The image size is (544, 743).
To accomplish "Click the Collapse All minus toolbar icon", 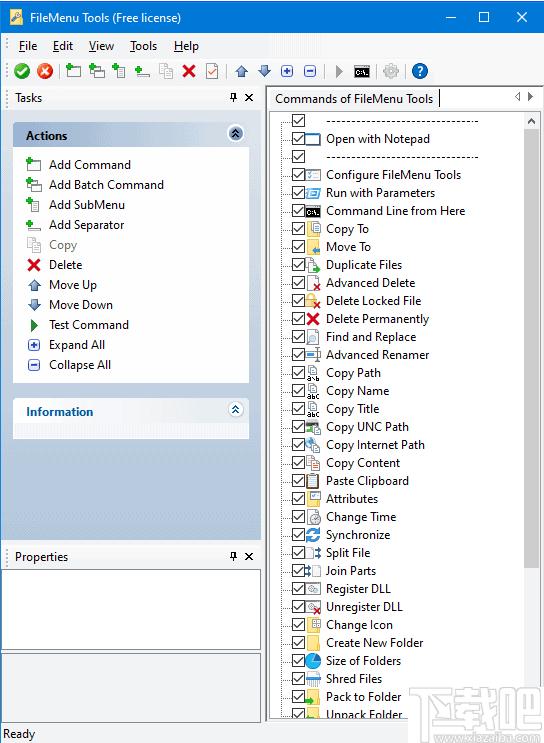I will pos(310,71).
